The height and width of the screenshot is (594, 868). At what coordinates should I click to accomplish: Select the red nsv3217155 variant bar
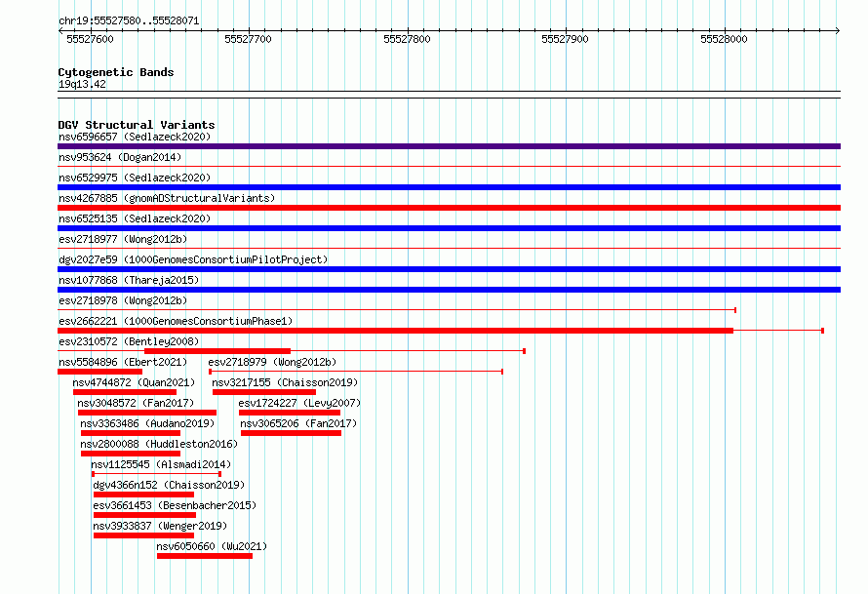264,392
